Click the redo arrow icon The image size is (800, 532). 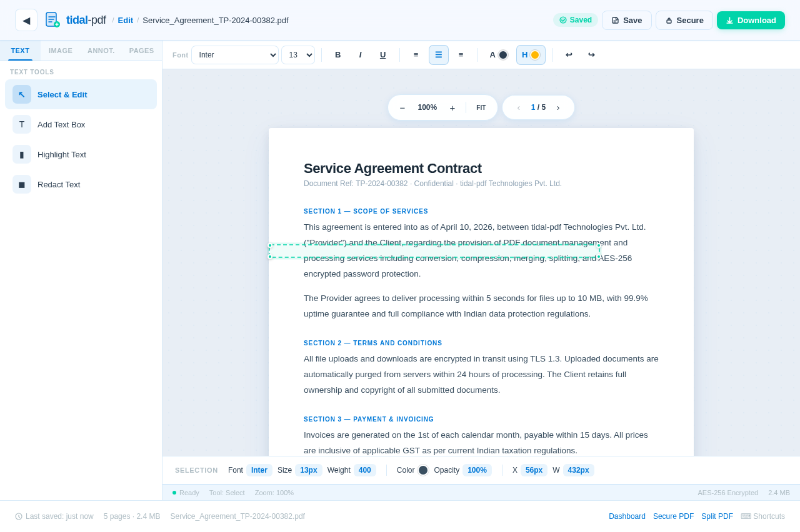pyautogui.click(x=591, y=55)
